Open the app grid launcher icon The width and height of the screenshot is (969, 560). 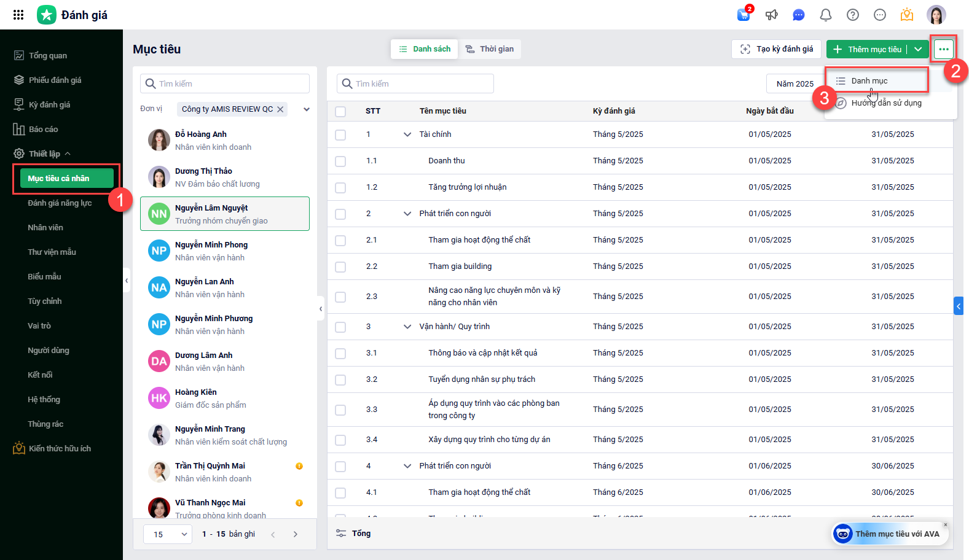coord(18,15)
